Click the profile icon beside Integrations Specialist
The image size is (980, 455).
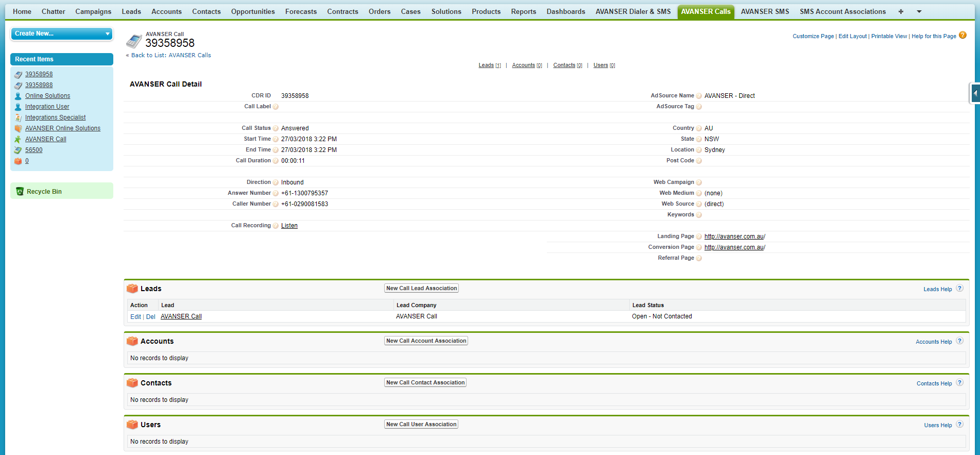pos(19,117)
